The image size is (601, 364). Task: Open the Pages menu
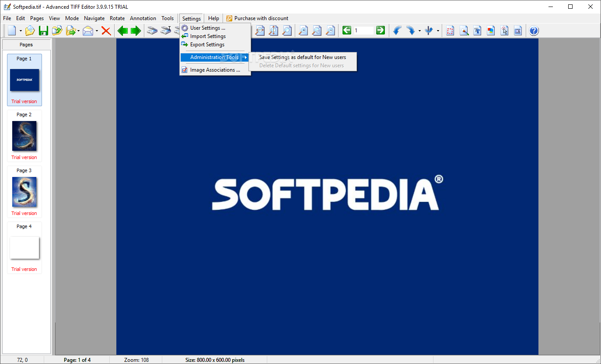point(37,18)
